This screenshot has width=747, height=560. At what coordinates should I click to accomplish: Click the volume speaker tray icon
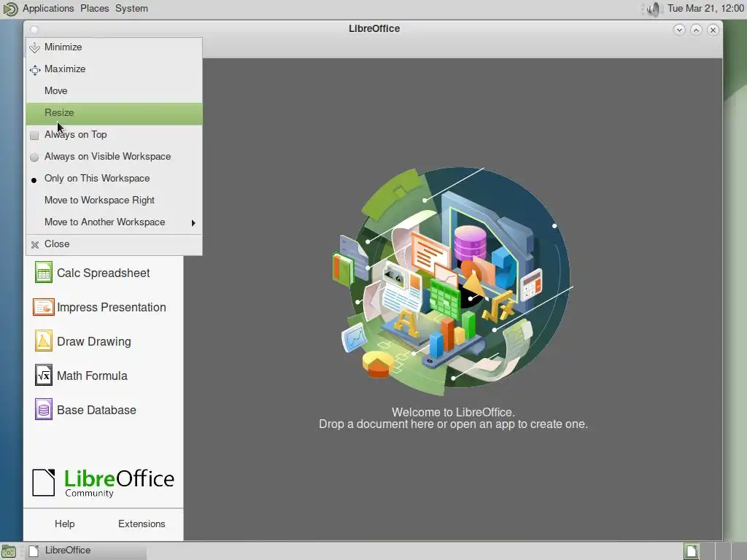point(654,9)
